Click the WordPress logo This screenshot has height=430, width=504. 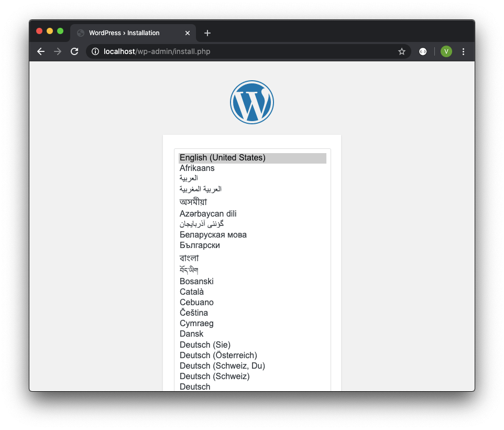tap(252, 102)
